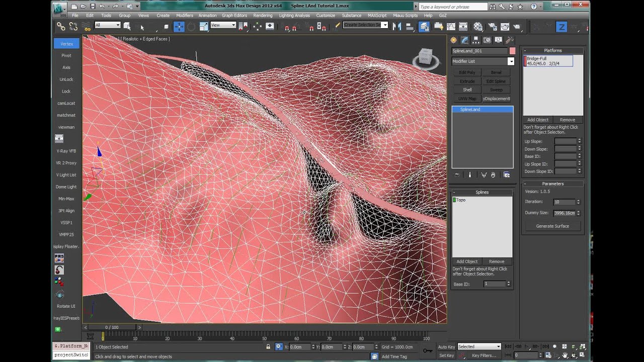
Task: Click the Key Filters button
Action: pyautogui.click(x=484, y=355)
